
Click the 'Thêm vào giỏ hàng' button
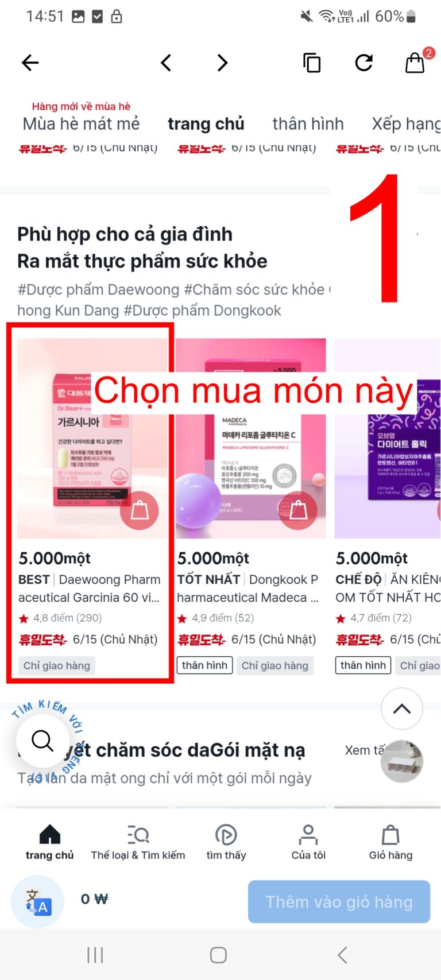coord(339,901)
